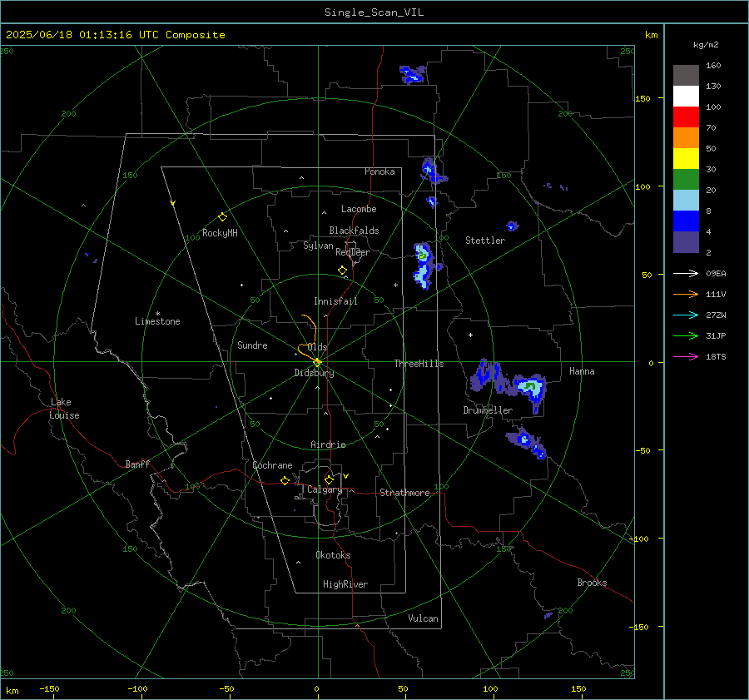Click the yellow diamond marker near RedDeer
The height and width of the screenshot is (700, 749).
342,271
